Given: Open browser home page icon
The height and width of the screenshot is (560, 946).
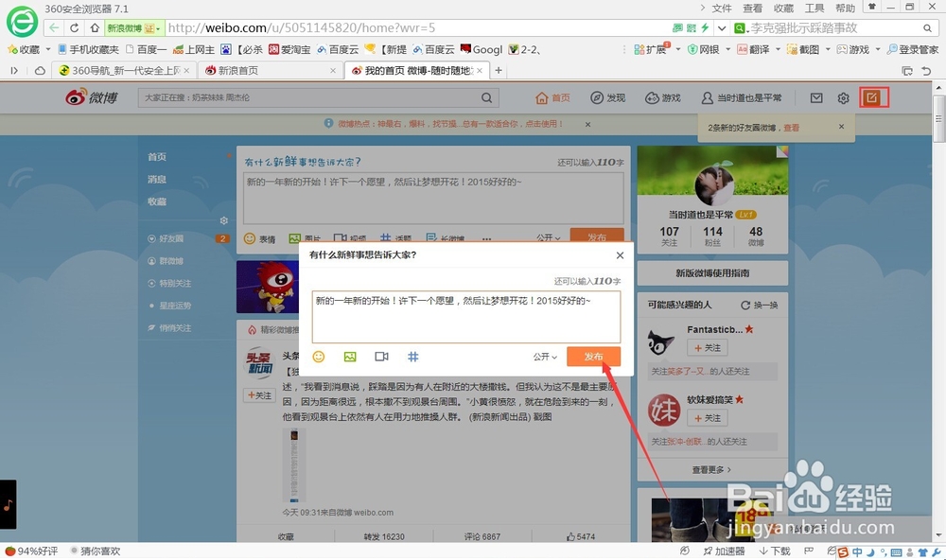Looking at the screenshot, I should [x=95, y=27].
